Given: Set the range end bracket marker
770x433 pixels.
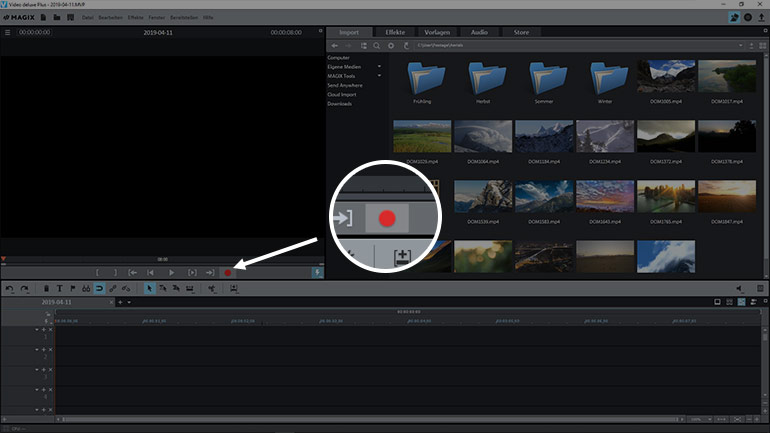Looking at the screenshot, I should (115, 272).
